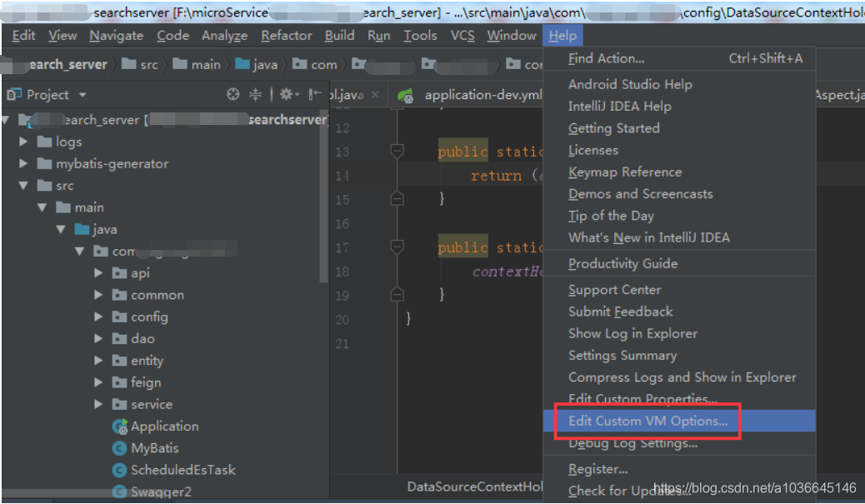Screen dimensions: 865x504
Task: Toggle code fold marker at line 15
Action: pos(397,198)
